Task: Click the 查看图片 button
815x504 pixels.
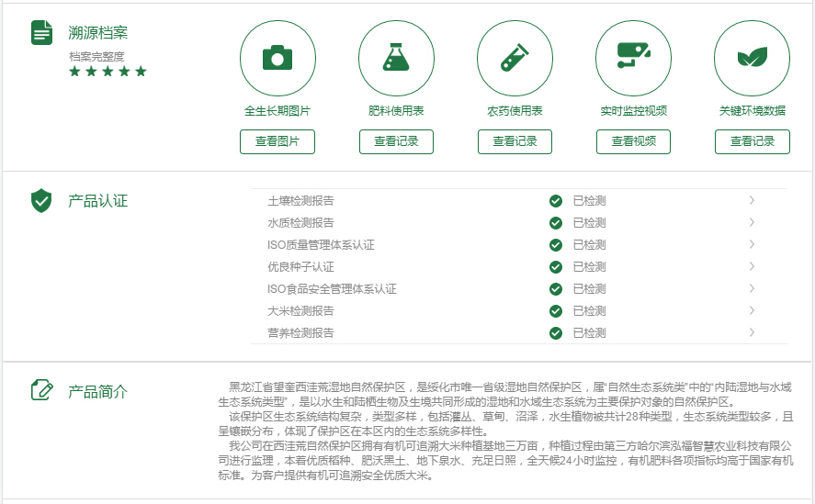Action: tap(277, 141)
